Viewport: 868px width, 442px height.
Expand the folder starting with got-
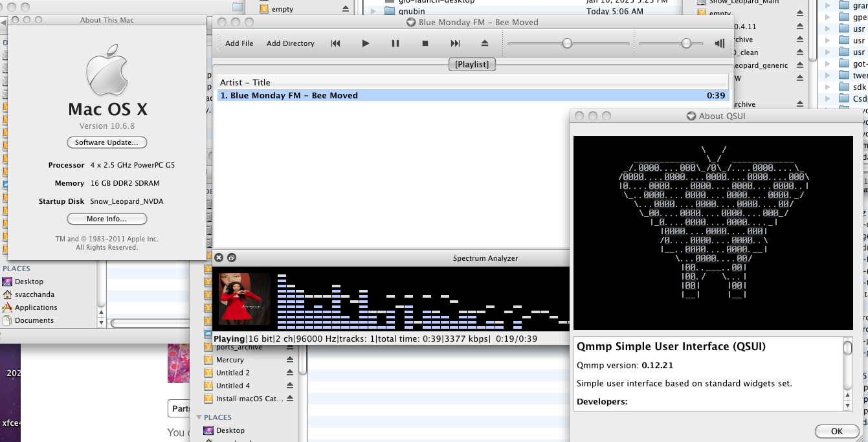point(827,63)
